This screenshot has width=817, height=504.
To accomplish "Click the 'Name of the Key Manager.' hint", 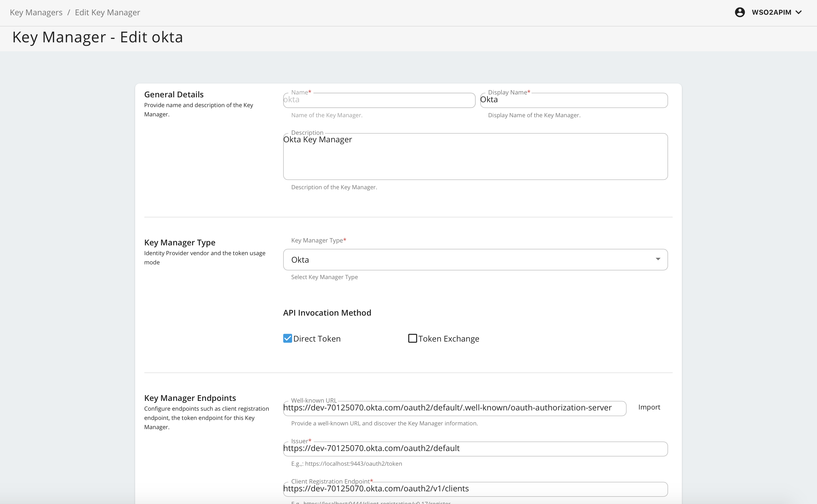I will tap(327, 115).
